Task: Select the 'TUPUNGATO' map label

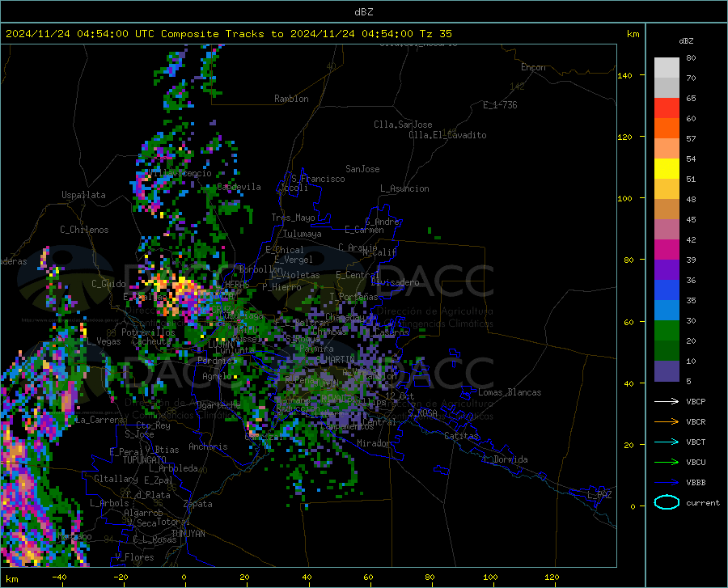Action: (x=145, y=460)
